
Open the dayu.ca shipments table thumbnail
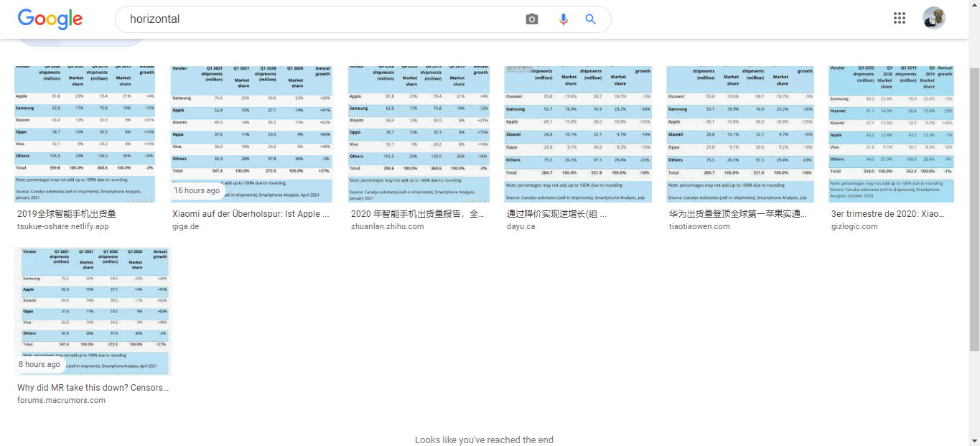(578, 134)
